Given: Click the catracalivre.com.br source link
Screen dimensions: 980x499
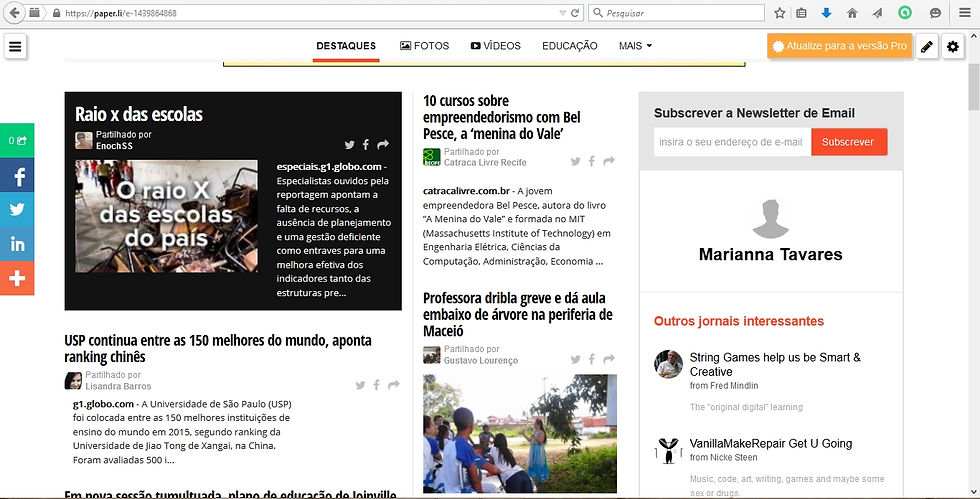Looking at the screenshot, I should (466, 191).
